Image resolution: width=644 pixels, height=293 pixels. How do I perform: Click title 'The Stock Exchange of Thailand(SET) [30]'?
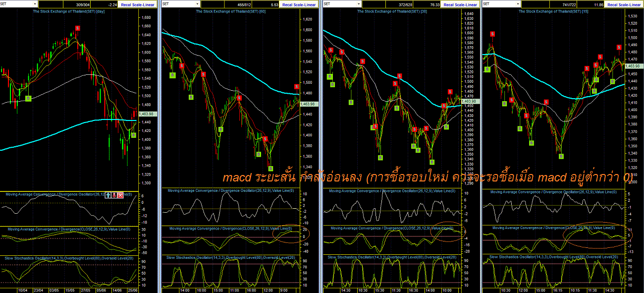pos(392,11)
